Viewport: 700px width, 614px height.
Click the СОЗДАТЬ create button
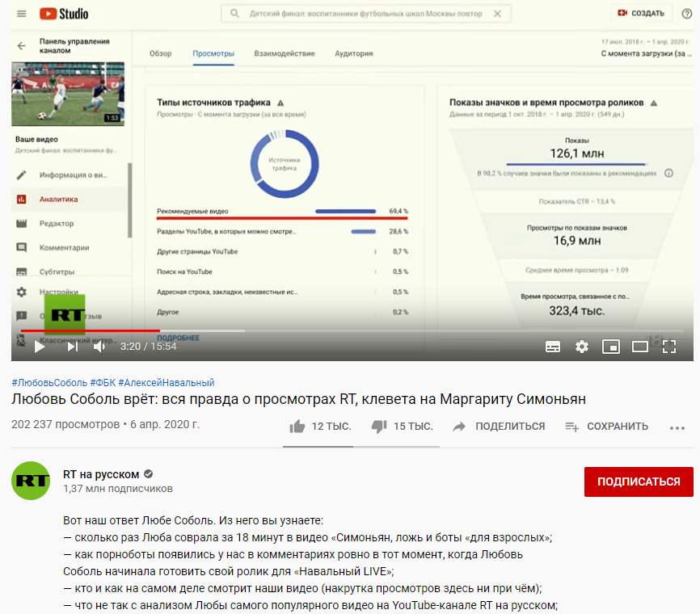tap(641, 14)
